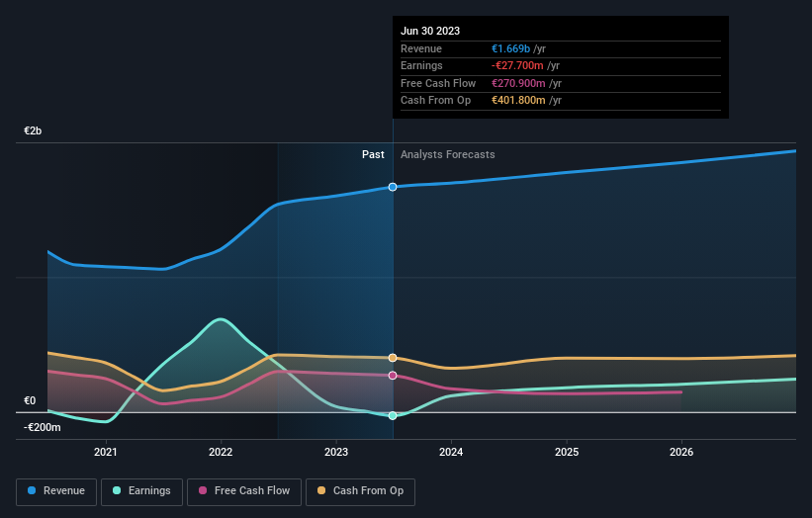Click the 2024 x-axis label
The image size is (812, 518).
(x=451, y=452)
